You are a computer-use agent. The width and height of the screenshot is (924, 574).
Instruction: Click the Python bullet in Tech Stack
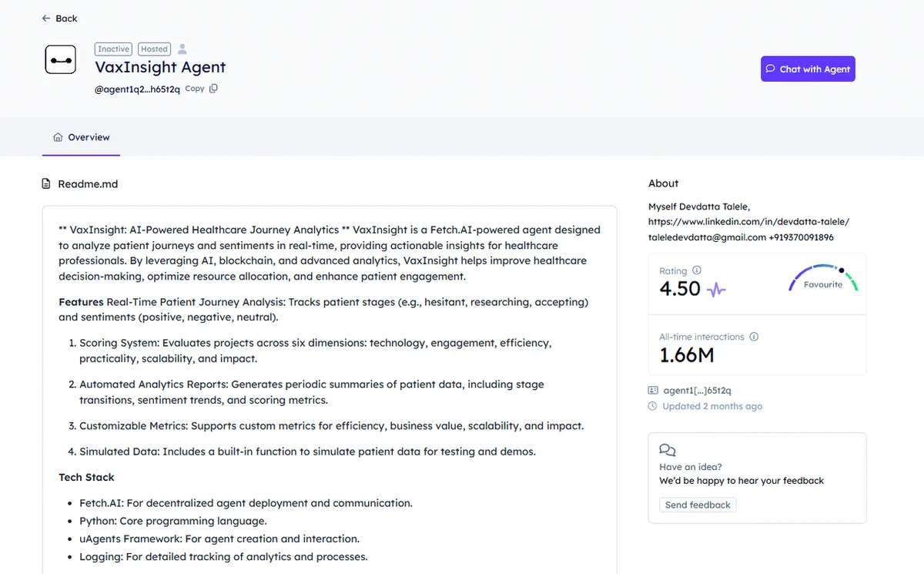point(173,521)
